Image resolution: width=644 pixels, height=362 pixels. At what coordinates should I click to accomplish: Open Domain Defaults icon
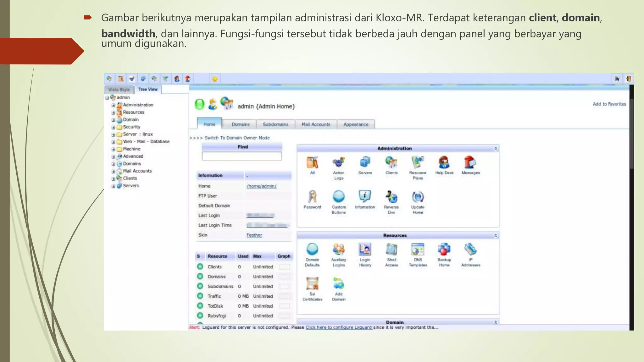point(312,250)
